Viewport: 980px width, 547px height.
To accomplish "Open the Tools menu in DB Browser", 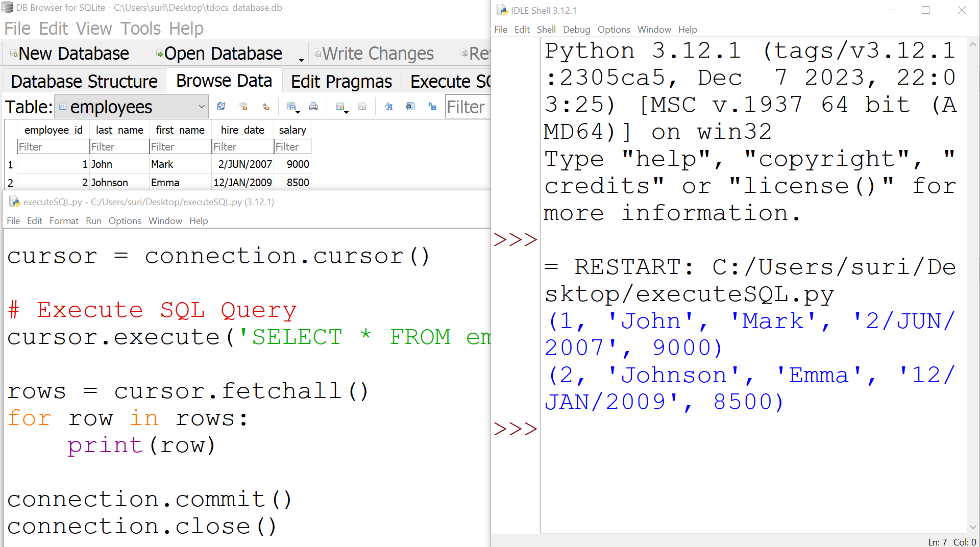I will (x=140, y=29).
